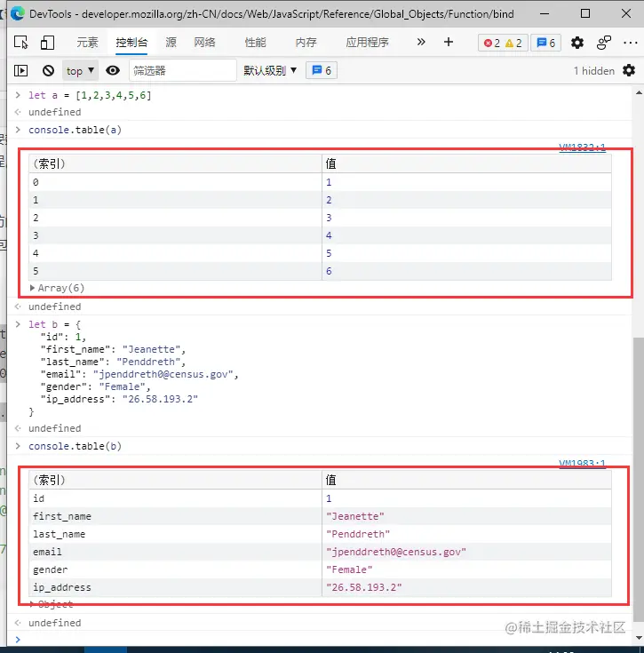Click the first_name row in second table
Viewport: 644px width, 653px height.
(320, 516)
